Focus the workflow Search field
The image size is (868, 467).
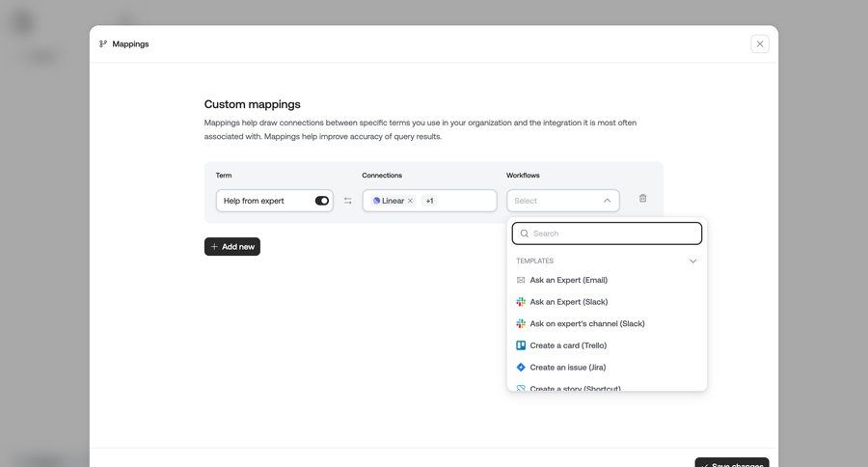[607, 233]
